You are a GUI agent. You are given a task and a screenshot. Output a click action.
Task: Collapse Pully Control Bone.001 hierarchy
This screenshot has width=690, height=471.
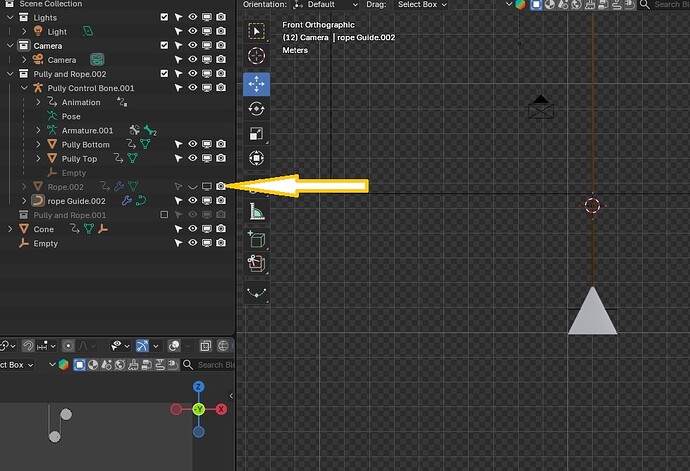coord(24,88)
